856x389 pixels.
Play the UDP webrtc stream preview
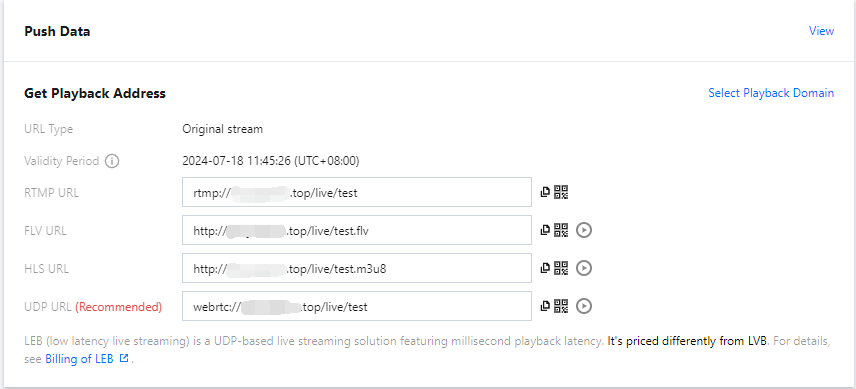(x=584, y=306)
